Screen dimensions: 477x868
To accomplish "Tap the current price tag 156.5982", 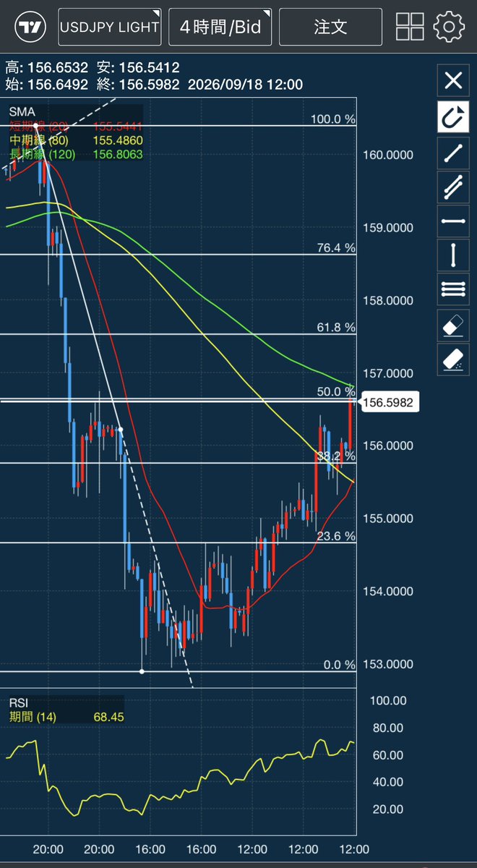I will (390, 403).
